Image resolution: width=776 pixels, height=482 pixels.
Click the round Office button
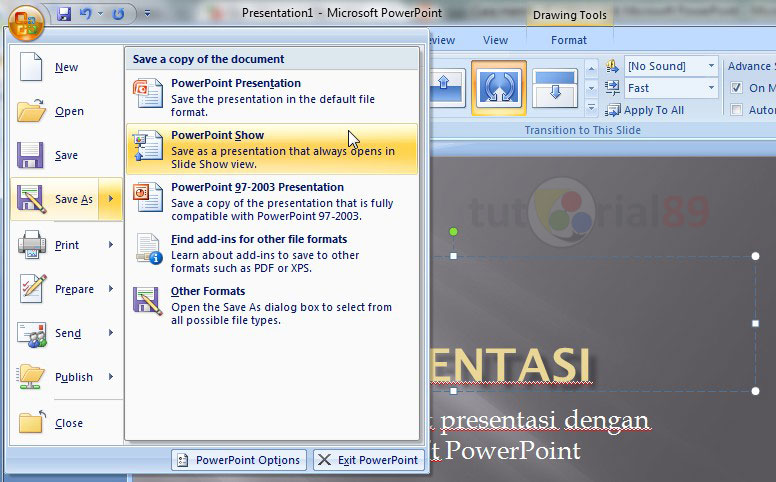(26, 23)
